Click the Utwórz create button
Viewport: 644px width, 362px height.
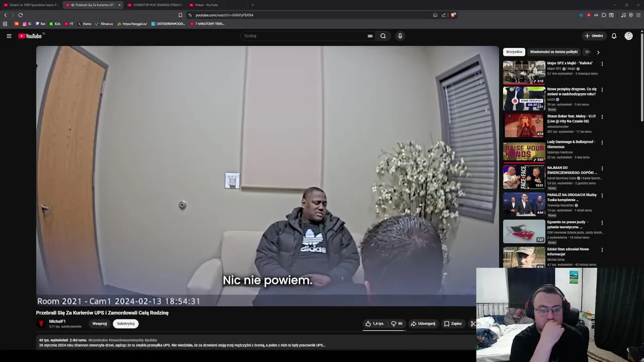pos(594,36)
